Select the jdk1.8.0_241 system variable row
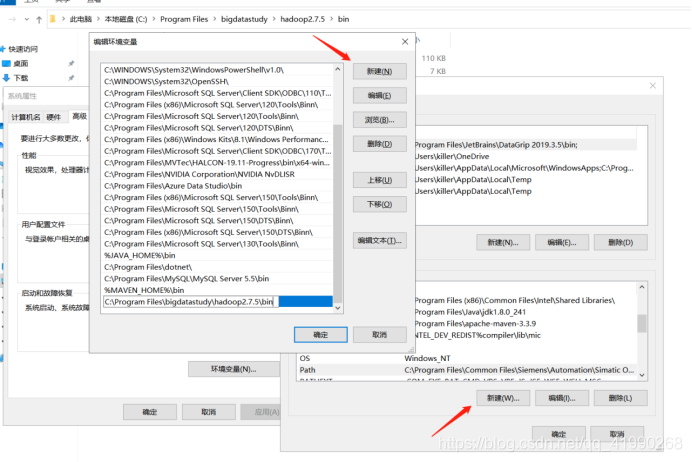The width and height of the screenshot is (692, 462). 525,312
